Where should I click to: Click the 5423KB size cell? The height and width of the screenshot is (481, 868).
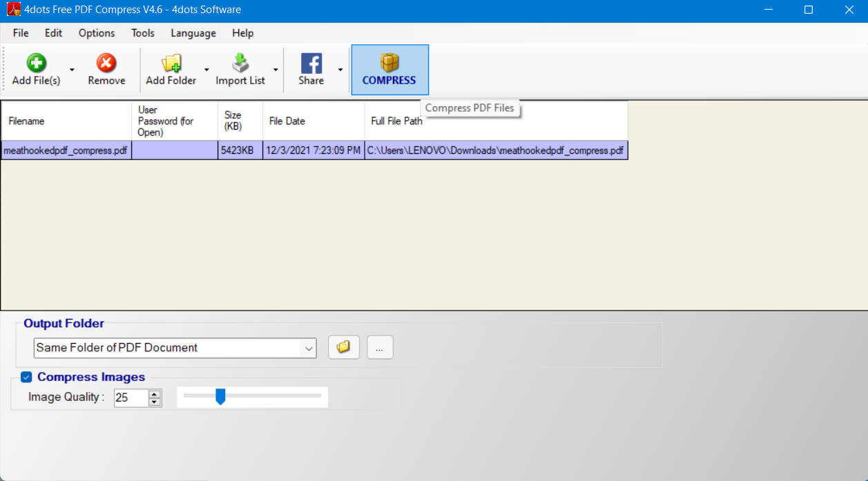click(x=240, y=150)
